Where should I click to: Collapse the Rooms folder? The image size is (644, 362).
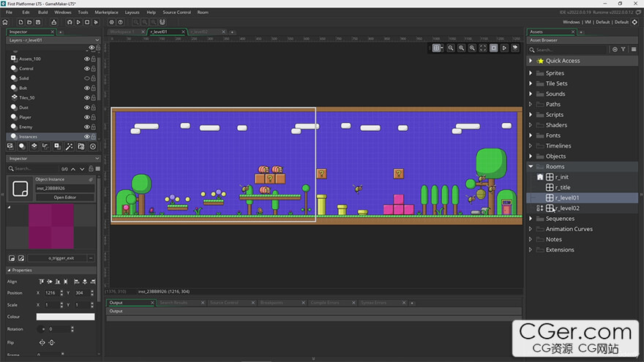coord(531,167)
